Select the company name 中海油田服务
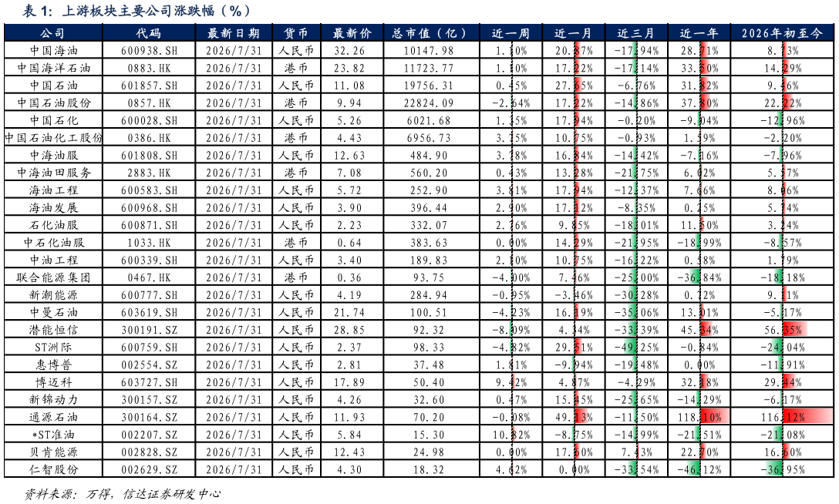 pyautogui.click(x=53, y=173)
